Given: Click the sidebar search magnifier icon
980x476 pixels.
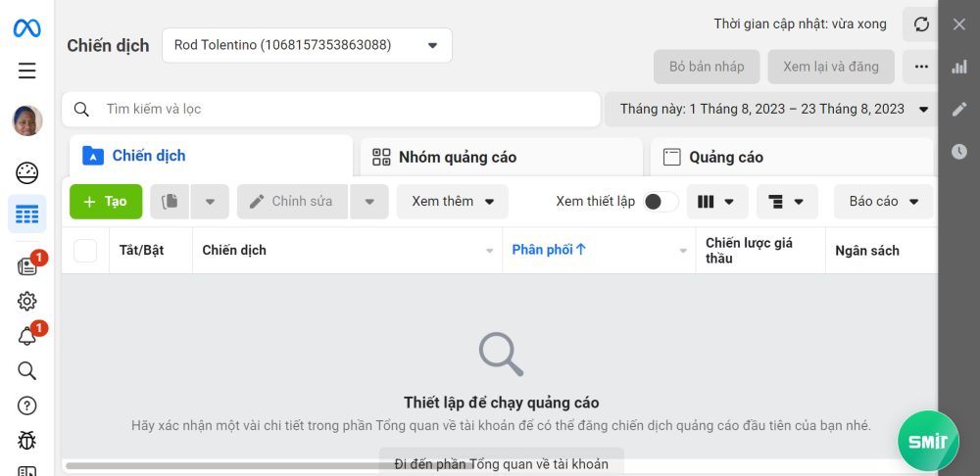Looking at the screenshot, I should click(26, 370).
